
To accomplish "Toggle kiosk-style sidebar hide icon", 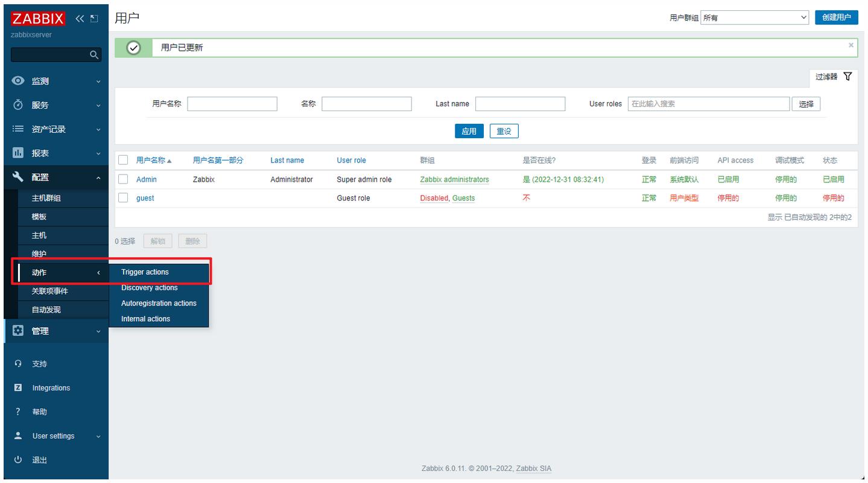I will [93, 19].
